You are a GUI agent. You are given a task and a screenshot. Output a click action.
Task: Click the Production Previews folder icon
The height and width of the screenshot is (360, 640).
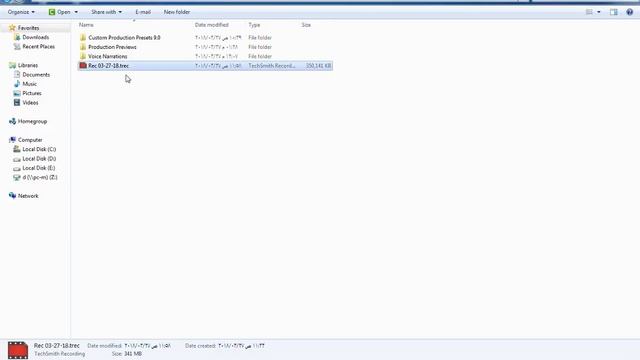(83, 47)
